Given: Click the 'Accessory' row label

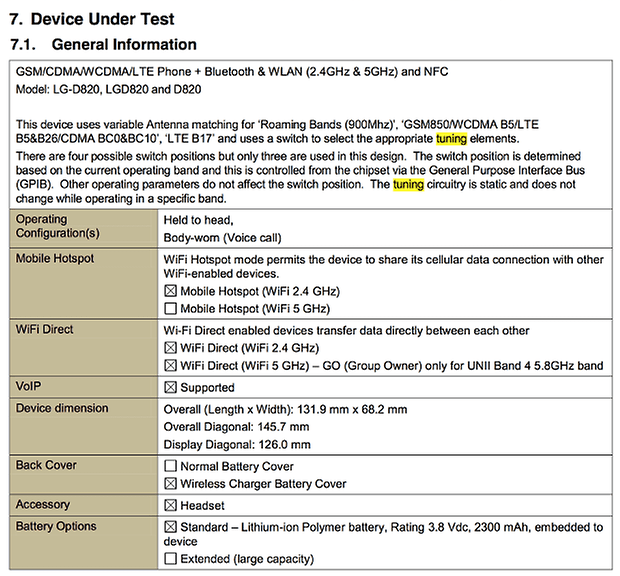Looking at the screenshot, I should [43, 504].
